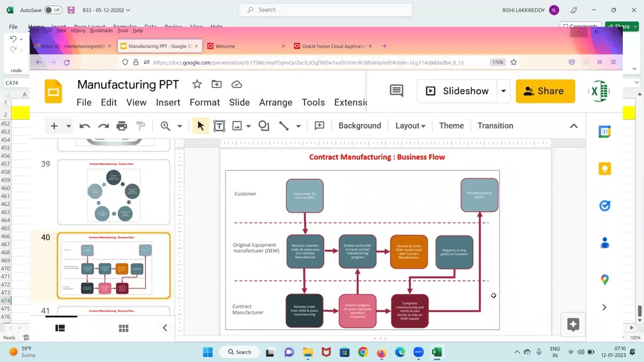
Task: Click the Slides redo arrow
Action: point(104,126)
